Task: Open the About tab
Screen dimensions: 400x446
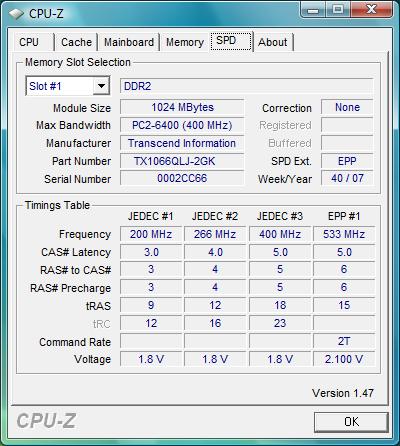Action: [x=273, y=42]
